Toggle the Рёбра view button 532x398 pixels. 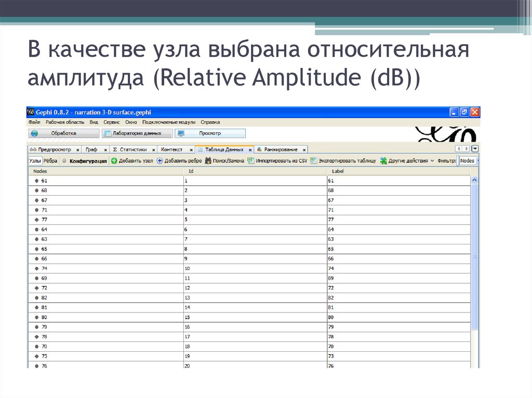[50, 160]
